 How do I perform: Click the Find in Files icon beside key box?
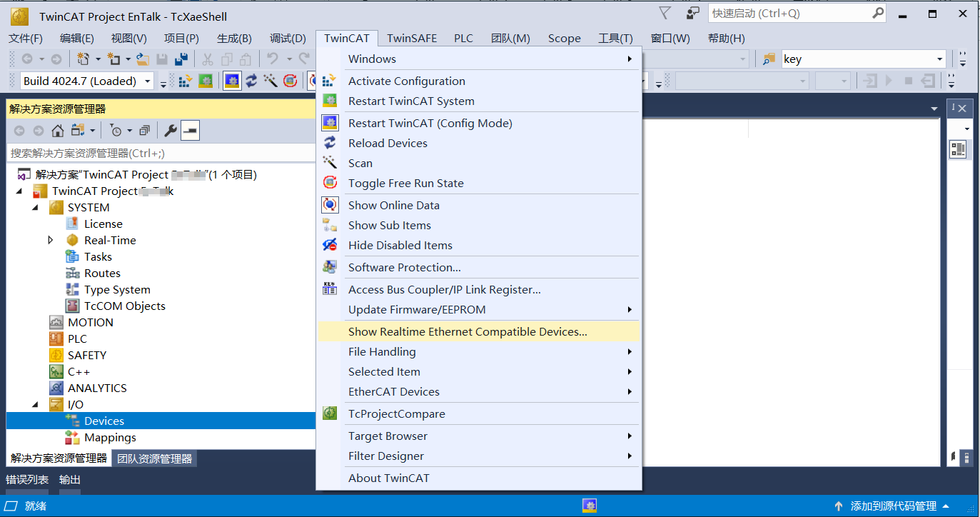click(x=769, y=59)
